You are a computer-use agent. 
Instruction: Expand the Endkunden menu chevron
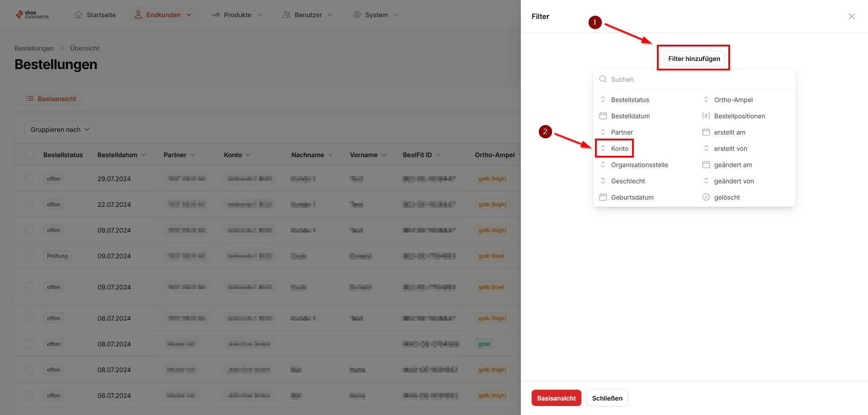click(x=189, y=15)
